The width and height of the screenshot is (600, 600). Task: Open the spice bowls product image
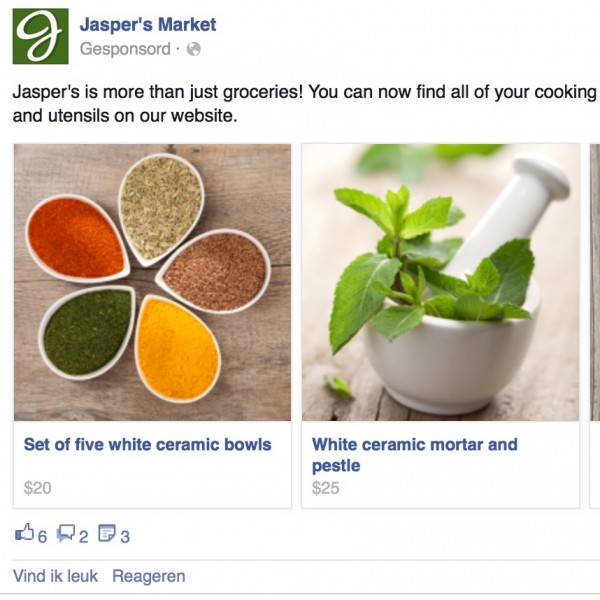click(x=152, y=282)
